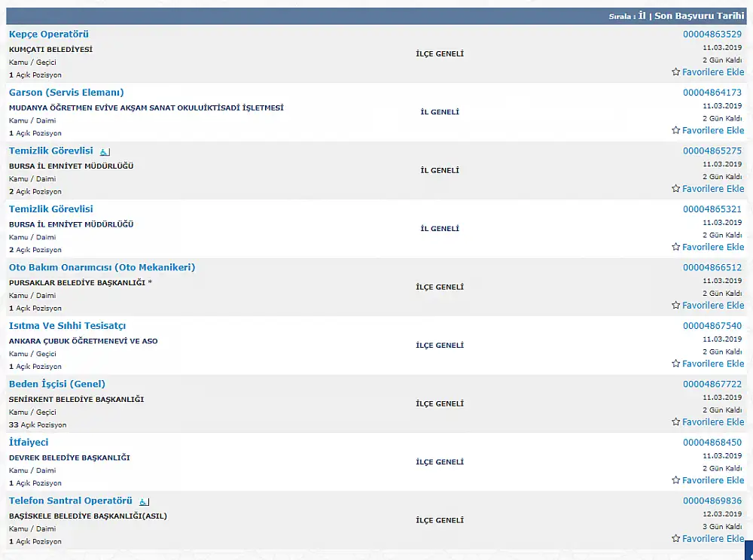Click listing number 00004867722
The image size is (753, 560).
point(712,384)
